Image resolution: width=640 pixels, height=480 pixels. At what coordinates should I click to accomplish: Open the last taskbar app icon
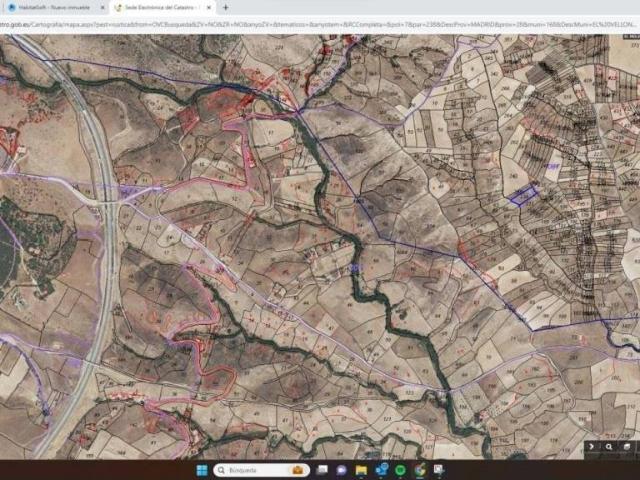click(x=439, y=470)
